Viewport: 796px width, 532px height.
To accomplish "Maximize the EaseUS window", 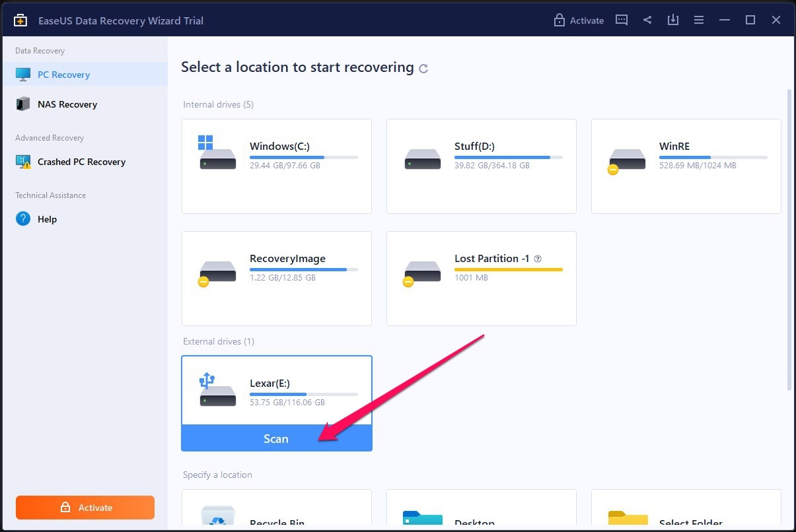I will click(x=750, y=20).
